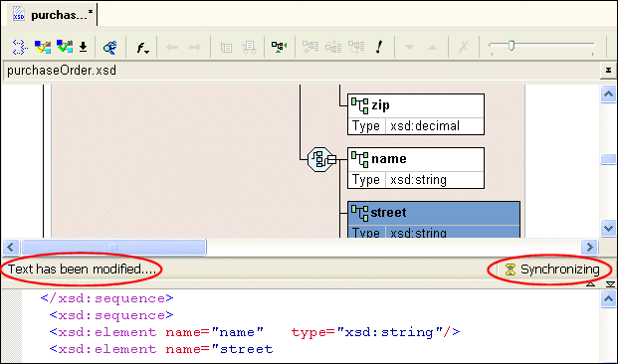Click the small download arrow toolbar icon

click(83, 47)
